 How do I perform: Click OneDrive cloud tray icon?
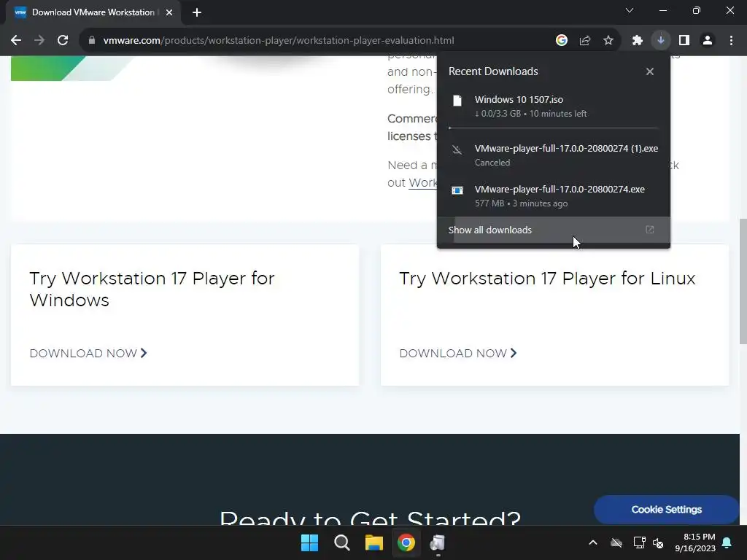(616, 542)
